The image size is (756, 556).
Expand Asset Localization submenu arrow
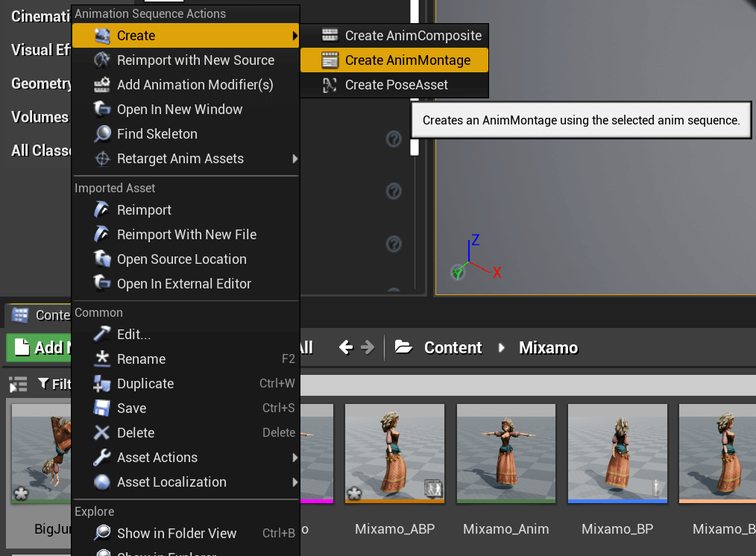pos(295,481)
